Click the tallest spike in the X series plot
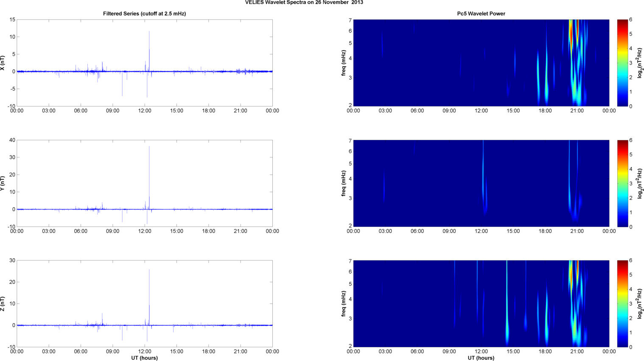This screenshot has height=361, width=644. point(149,51)
